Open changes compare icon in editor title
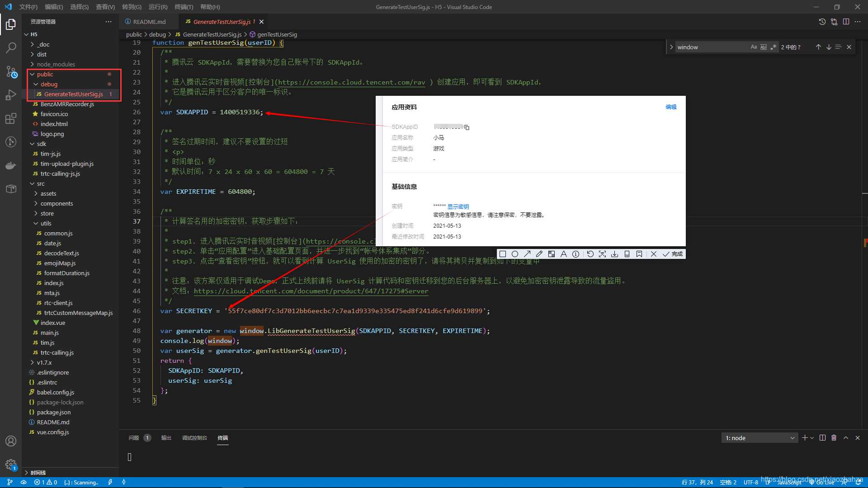 (834, 22)
